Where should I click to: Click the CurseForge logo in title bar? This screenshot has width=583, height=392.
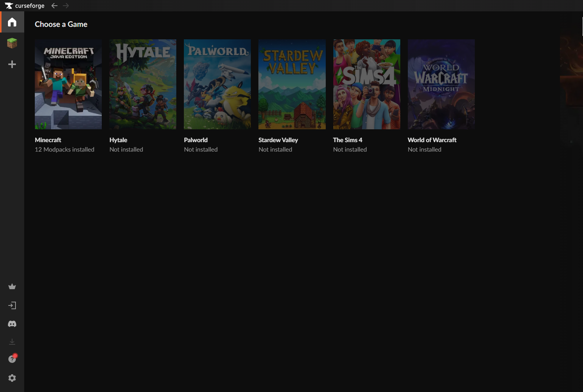(25, 6)
